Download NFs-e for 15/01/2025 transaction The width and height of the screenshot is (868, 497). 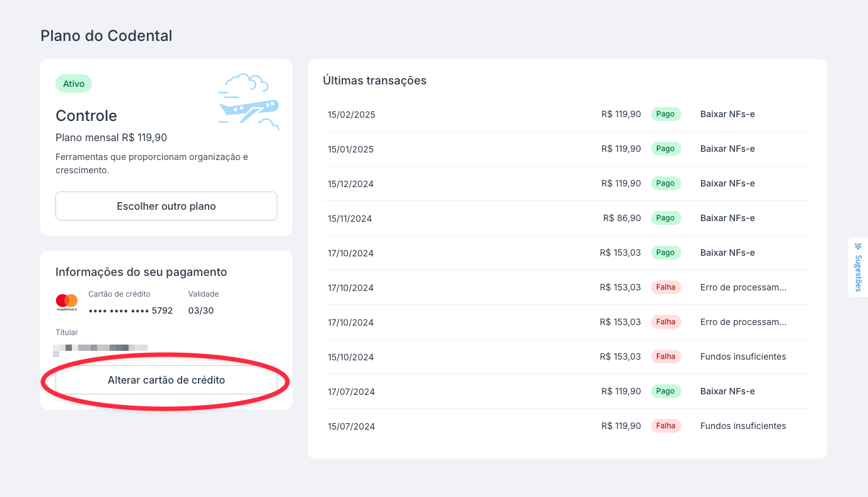point(727,149)
